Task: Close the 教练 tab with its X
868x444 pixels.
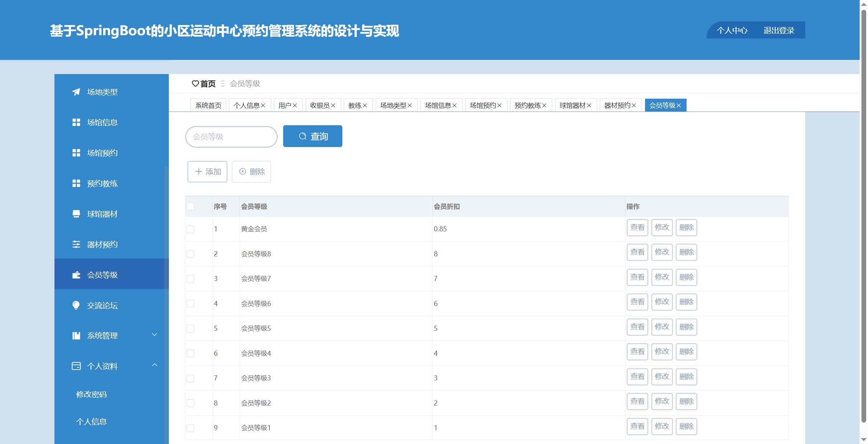Action: 365,105
